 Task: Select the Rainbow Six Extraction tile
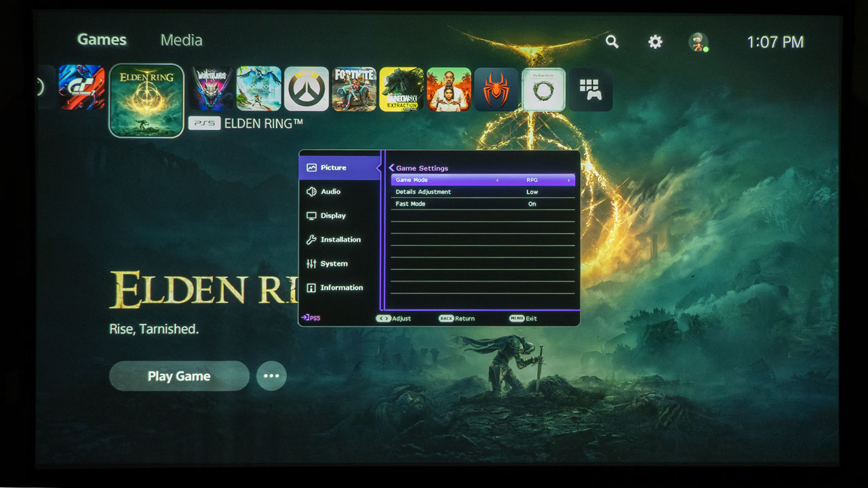point(401,89)
